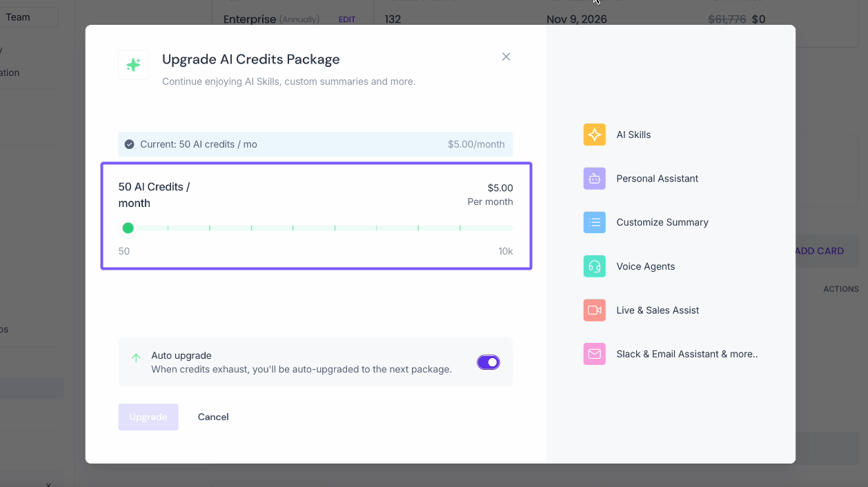Disable the Auto upgrade toggle
The width and height of the screenshot is (868, 487).
(488, 362)
